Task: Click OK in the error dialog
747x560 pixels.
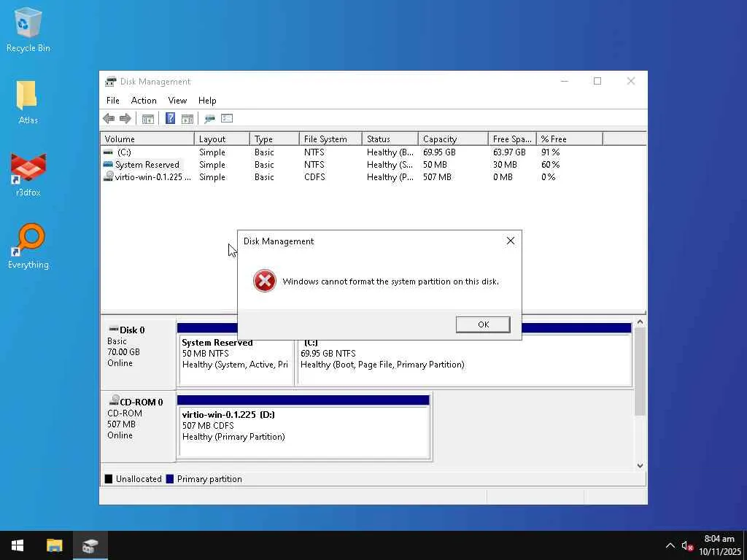Action: coord(483,324)
